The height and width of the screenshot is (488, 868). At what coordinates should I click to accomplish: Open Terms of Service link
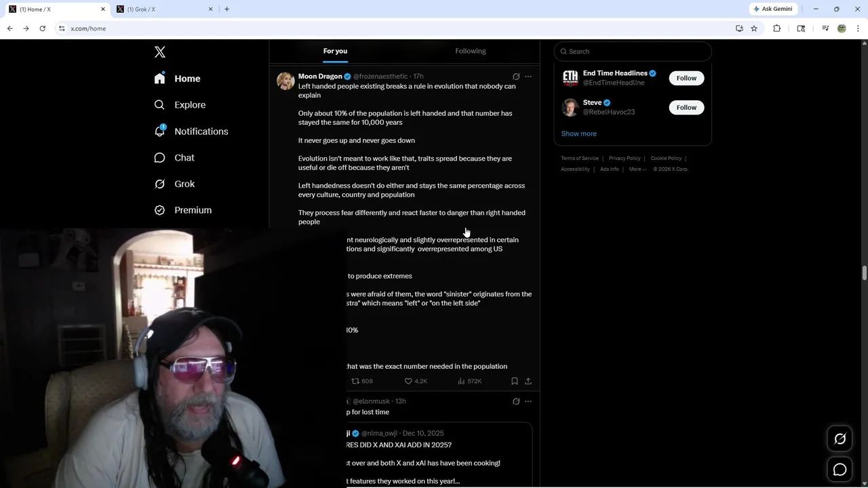(x=580, y=159)
